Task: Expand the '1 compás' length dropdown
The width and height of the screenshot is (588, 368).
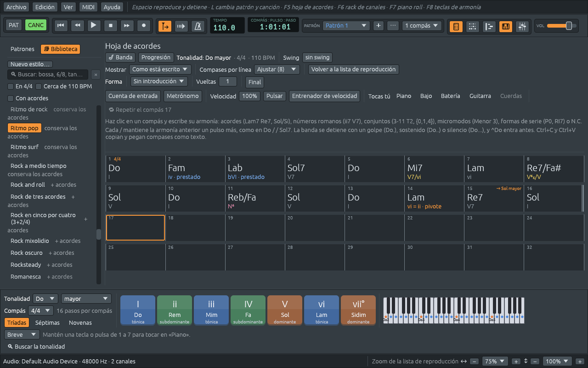Action: (x=422, y=26)
